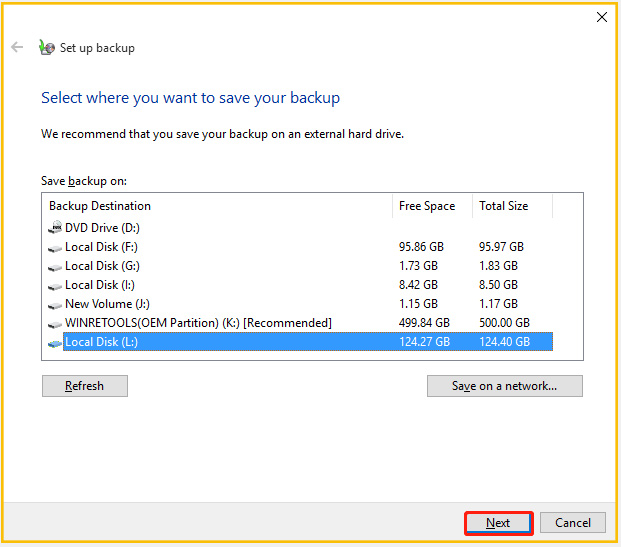Click the Local Disk (I:) drive icon
The width and height of the screenshot is (621, 547).
click(55, 286)
